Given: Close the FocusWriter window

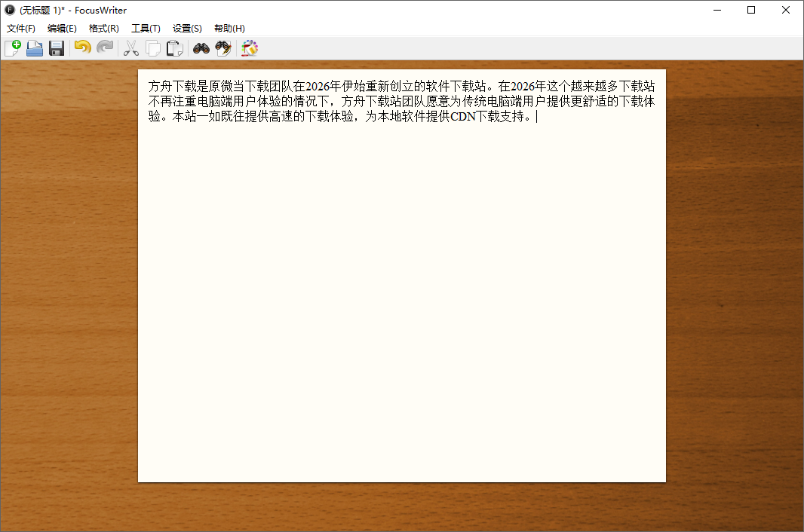Looking at the screenshot, I should click(786, 10).
